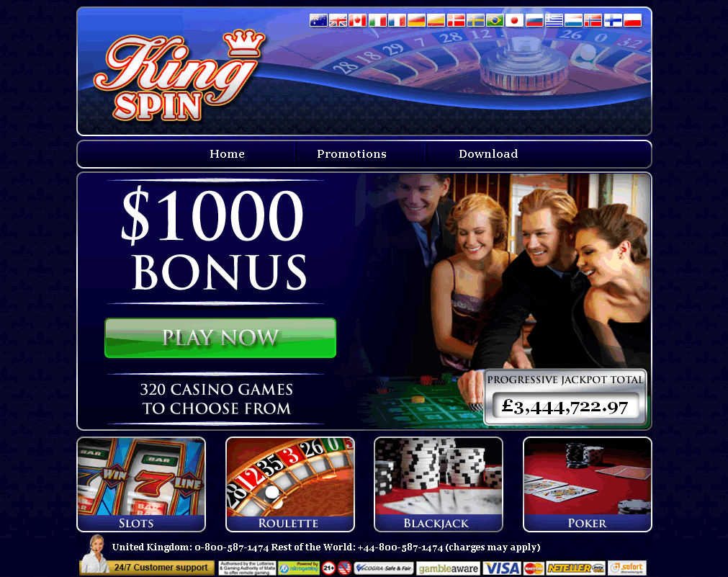The image size is (728, 577).
Task: Choose the Brazilian flag language
Action: [x=495, y=20]
